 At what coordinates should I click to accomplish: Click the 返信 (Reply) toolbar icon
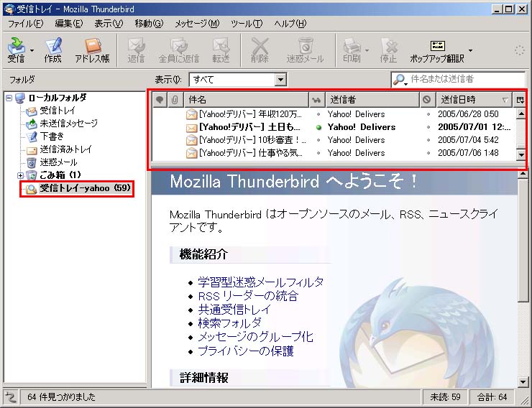pyautogui.click(x=136, y=50)
